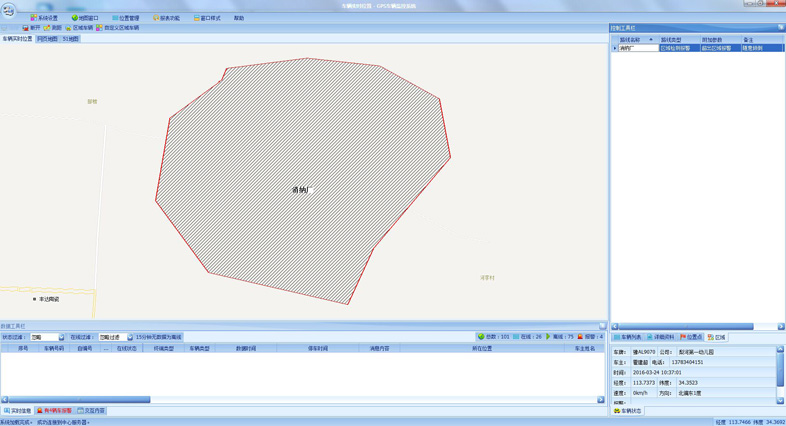Select the 详细资料 tab
The image size is (786, 426).
[661, 337]
